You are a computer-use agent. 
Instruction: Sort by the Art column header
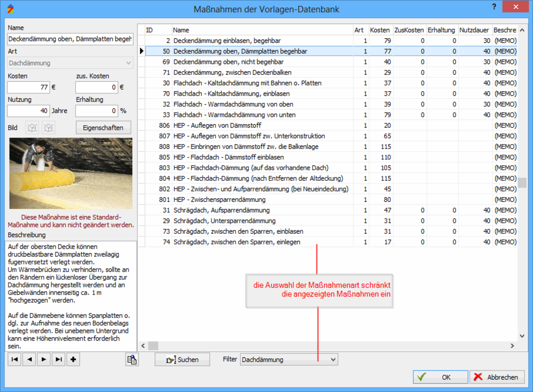click(x=361, y=30)
